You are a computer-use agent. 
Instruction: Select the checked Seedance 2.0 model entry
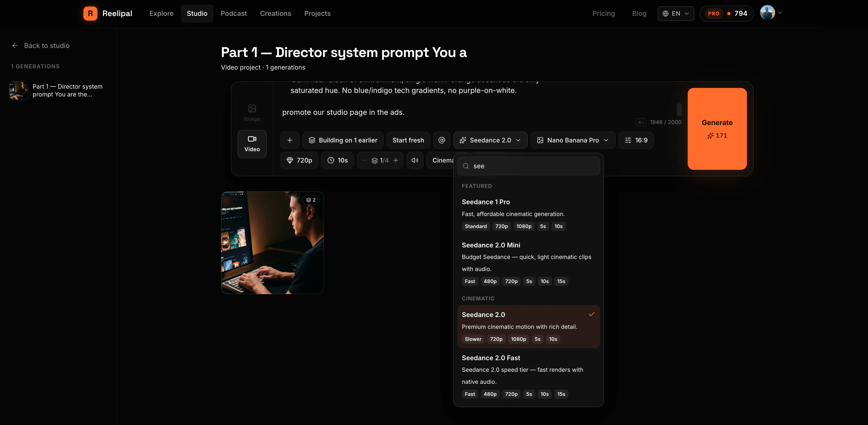pos(528,327)
